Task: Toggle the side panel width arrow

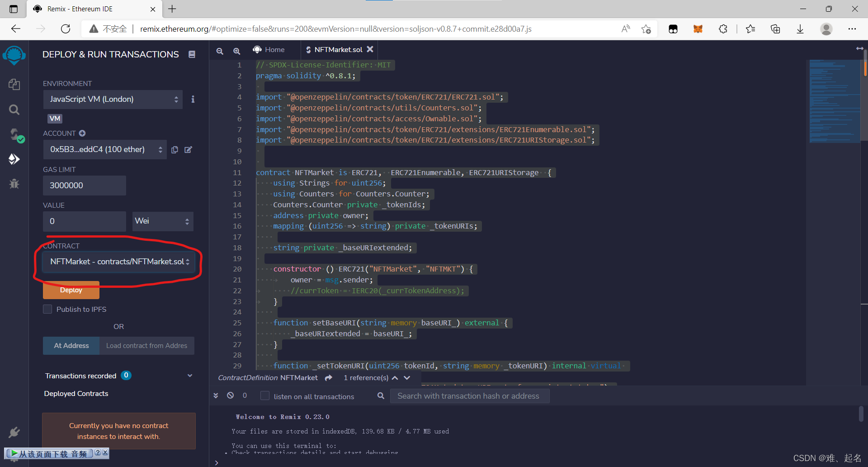Action: click(x=860, y=48)
